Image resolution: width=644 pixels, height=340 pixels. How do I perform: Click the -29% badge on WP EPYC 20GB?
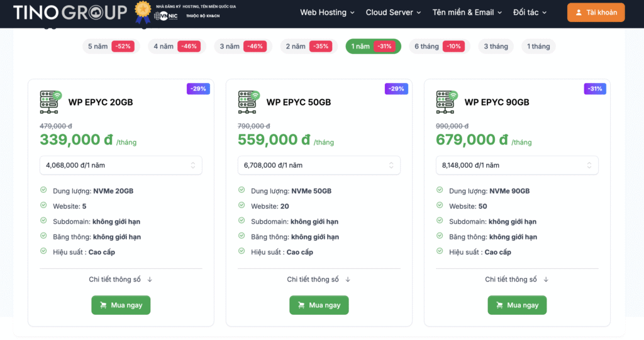[198, 89]
